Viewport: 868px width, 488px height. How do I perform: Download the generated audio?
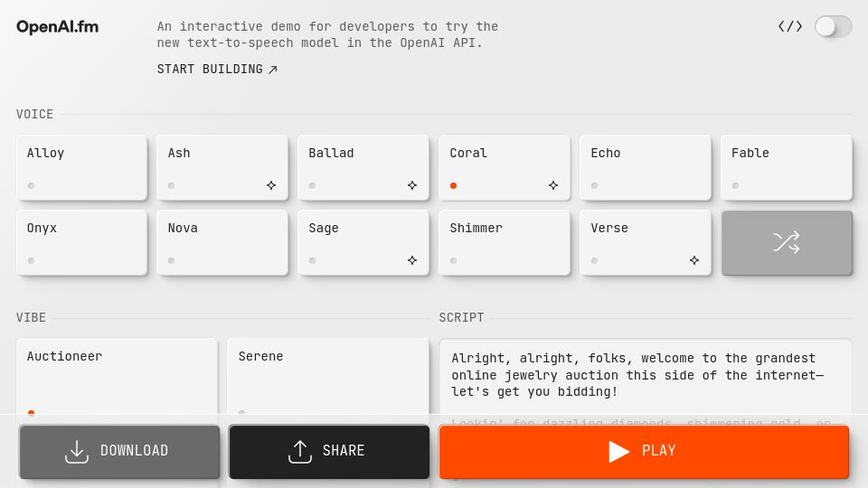point(119,451)
